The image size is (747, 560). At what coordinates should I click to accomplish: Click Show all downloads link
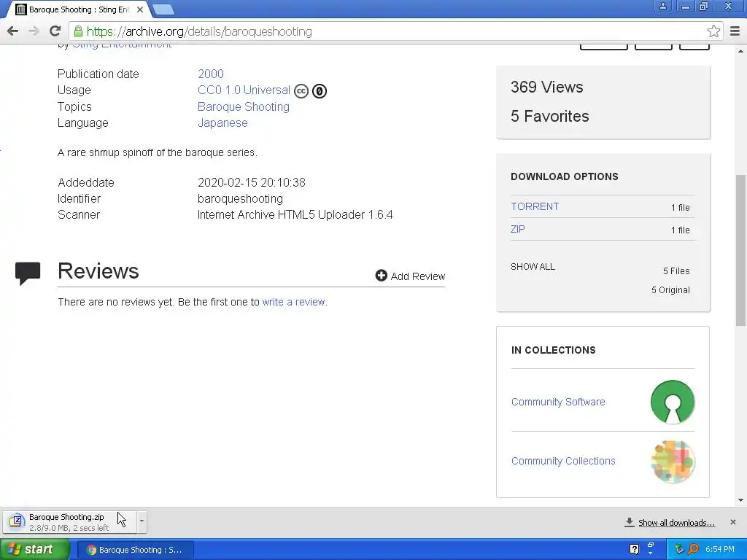point(676,523)
